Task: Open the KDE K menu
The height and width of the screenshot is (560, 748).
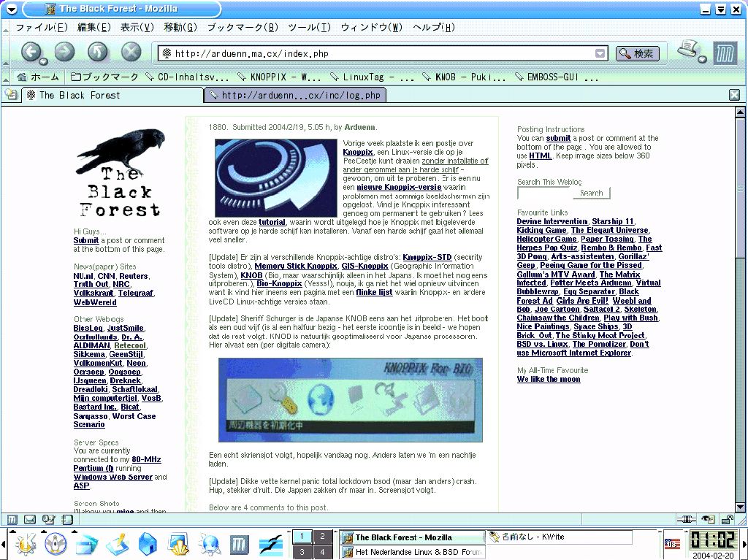Action: [26, 544]
